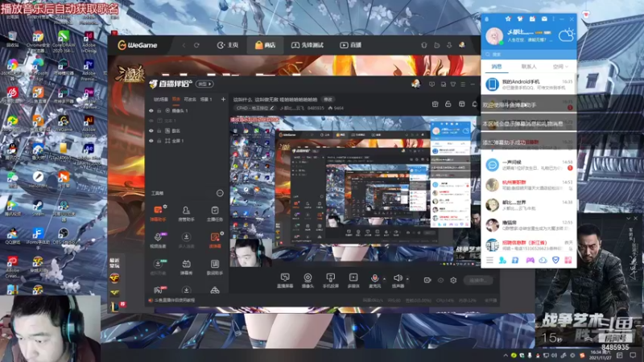Click the 摄像头 camera source button
Viewport: 644px width, 362px height.
tap(308, 280)
